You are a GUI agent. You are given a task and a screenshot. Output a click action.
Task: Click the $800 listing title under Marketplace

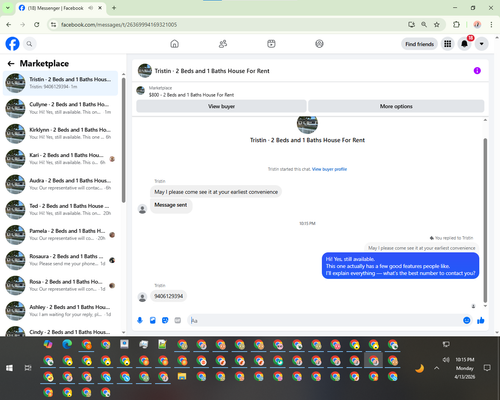(x=191, y=95)
